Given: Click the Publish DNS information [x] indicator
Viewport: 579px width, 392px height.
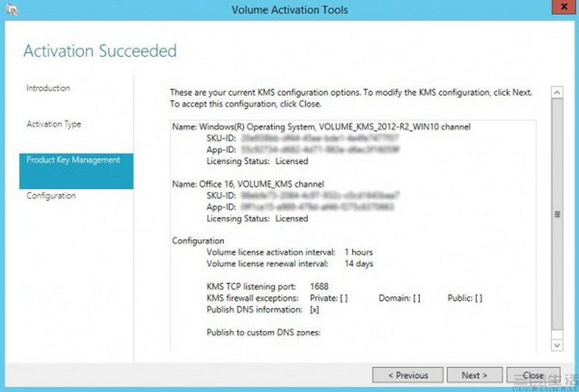Looking at the screenshot, I should click(315, 309).
